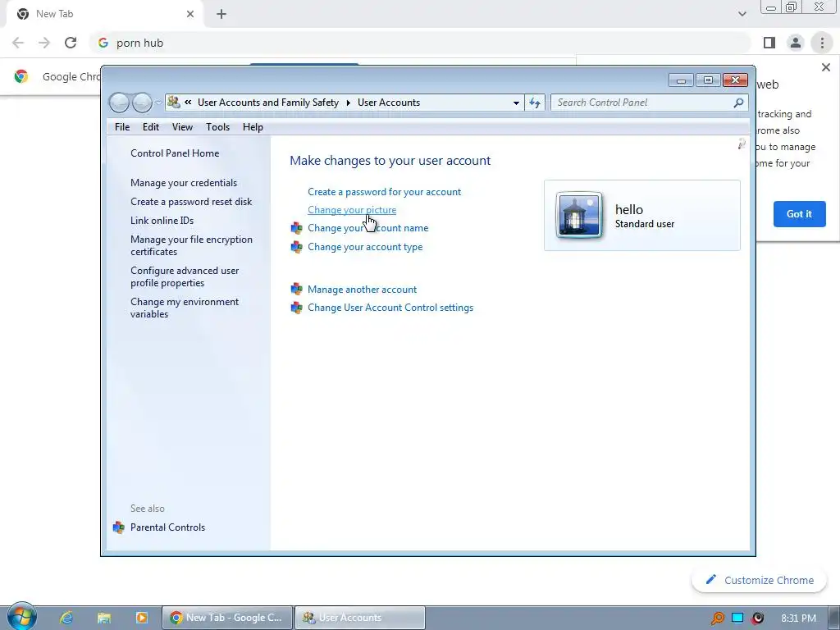Click Manage another account link
Viewport: 840px width, 630px height.
tap(362, 290)
